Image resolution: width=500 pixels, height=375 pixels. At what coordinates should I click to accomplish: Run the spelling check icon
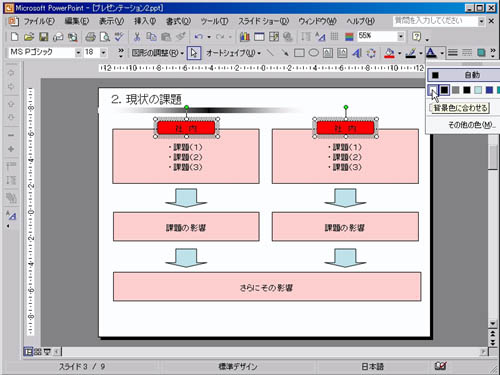pos(119,37)
